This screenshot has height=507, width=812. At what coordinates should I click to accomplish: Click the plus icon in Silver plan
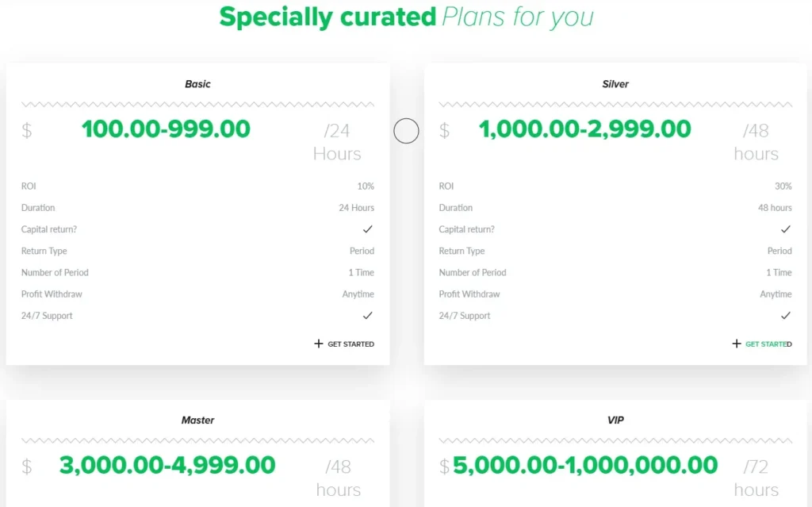[737, 344]
